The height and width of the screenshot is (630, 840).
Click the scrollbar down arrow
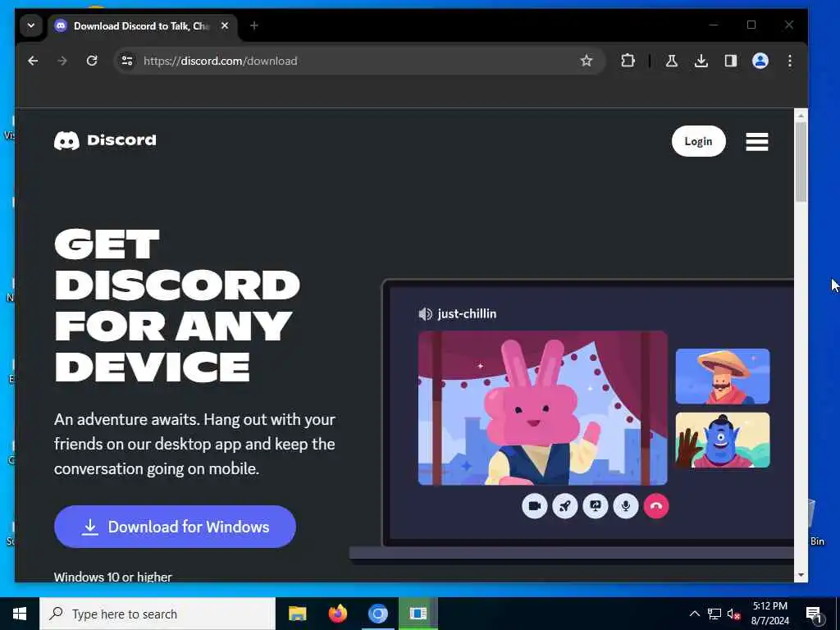801,575
